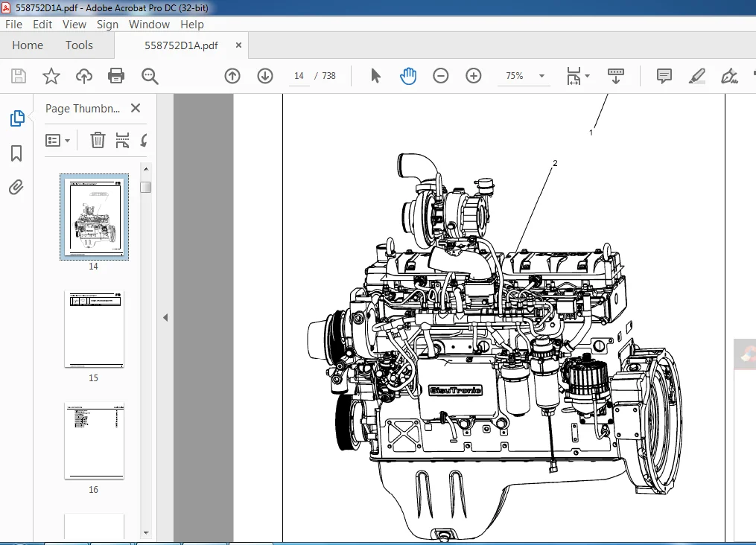Open the Attachments paperclip pane
756x545 pixels.
click(x=16, y=187)
